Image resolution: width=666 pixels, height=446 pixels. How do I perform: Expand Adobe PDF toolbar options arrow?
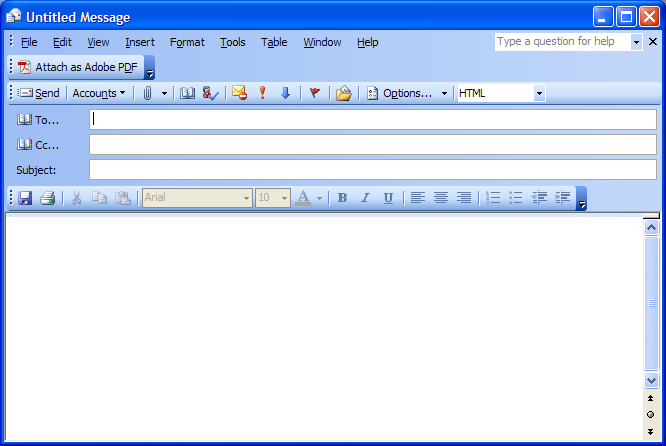[x=150, y=68]
